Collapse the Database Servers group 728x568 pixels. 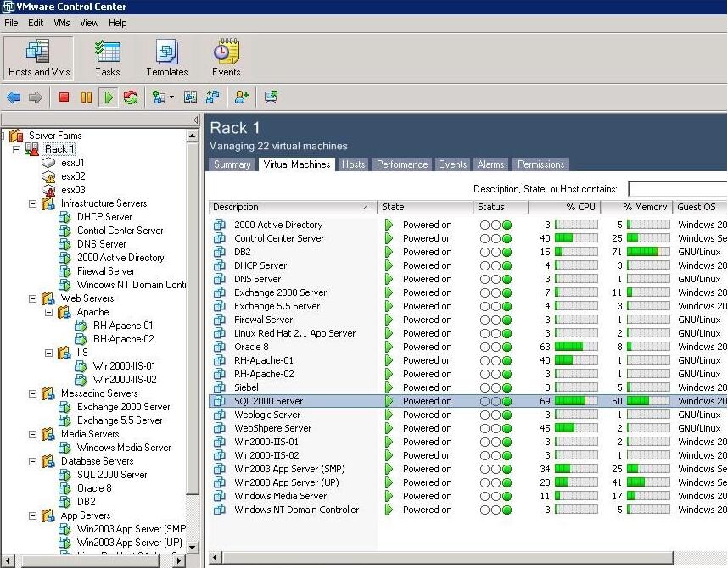(x=32, y=461)
